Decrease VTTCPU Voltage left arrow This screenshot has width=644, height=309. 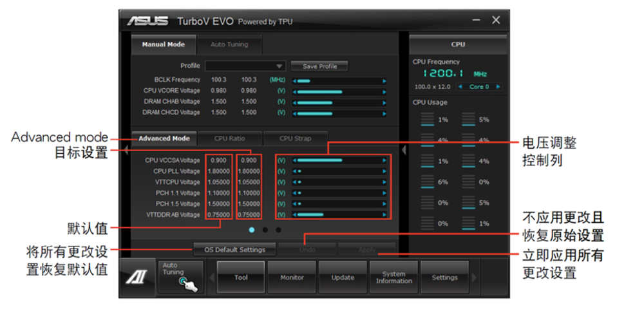294,182
